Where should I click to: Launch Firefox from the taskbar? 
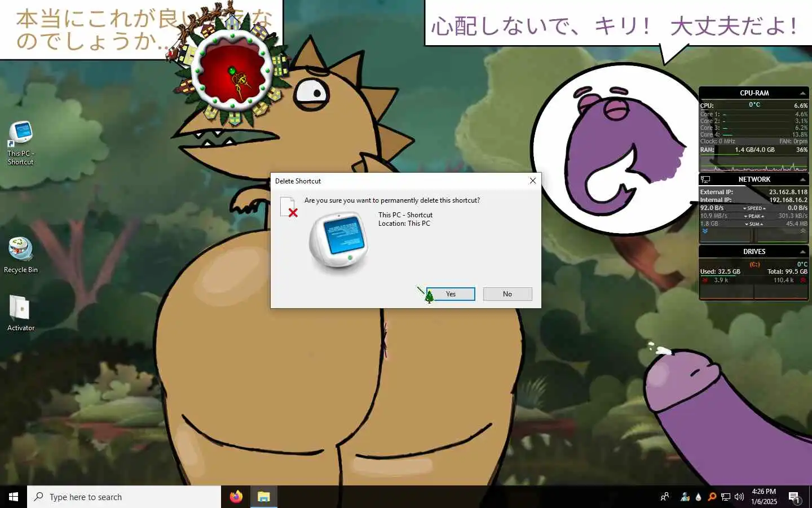236,497
